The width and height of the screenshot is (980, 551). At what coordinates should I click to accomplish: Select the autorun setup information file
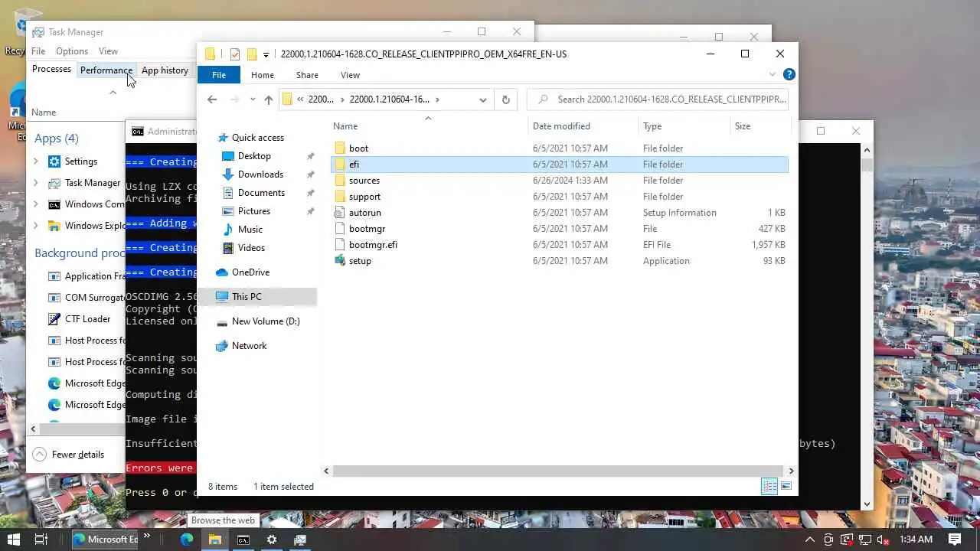tap(364, 213)
